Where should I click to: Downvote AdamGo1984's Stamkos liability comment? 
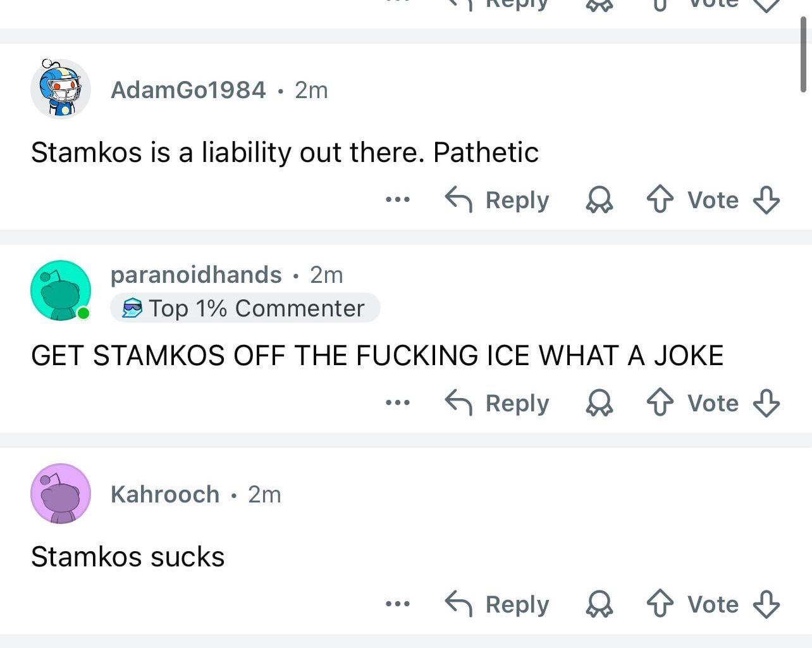coord(766,200)
